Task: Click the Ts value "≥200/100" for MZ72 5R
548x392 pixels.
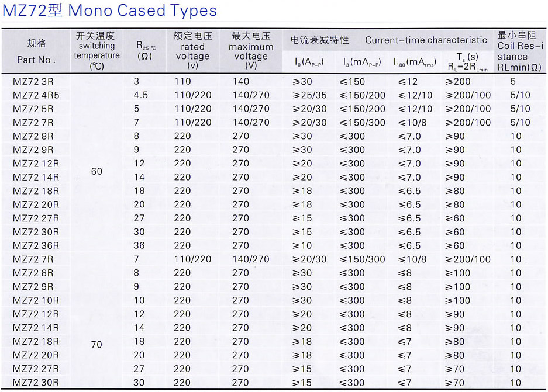Action: coord(468,109)
